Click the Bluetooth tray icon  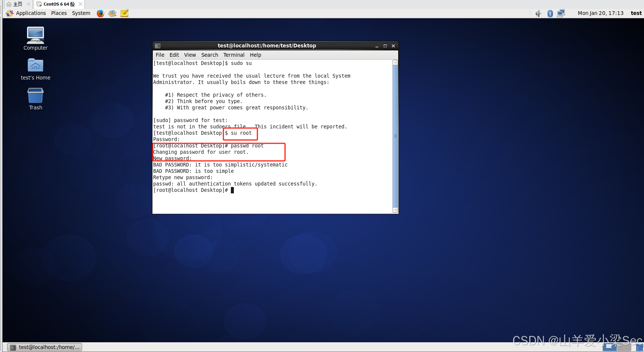coord(550,13)
